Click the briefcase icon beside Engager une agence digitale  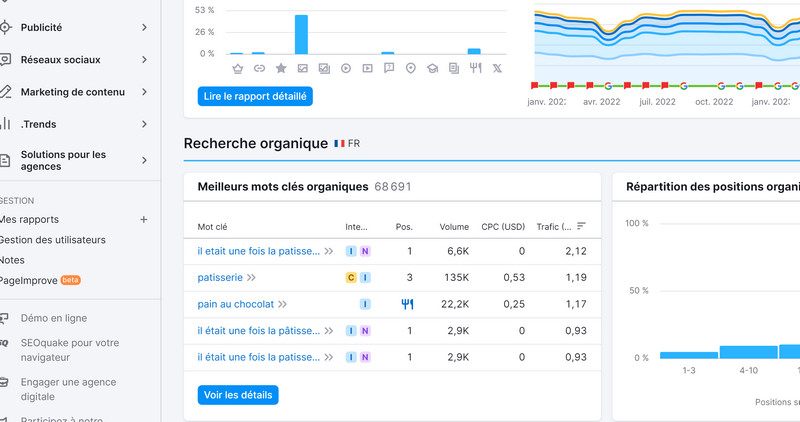click(4, 382)
